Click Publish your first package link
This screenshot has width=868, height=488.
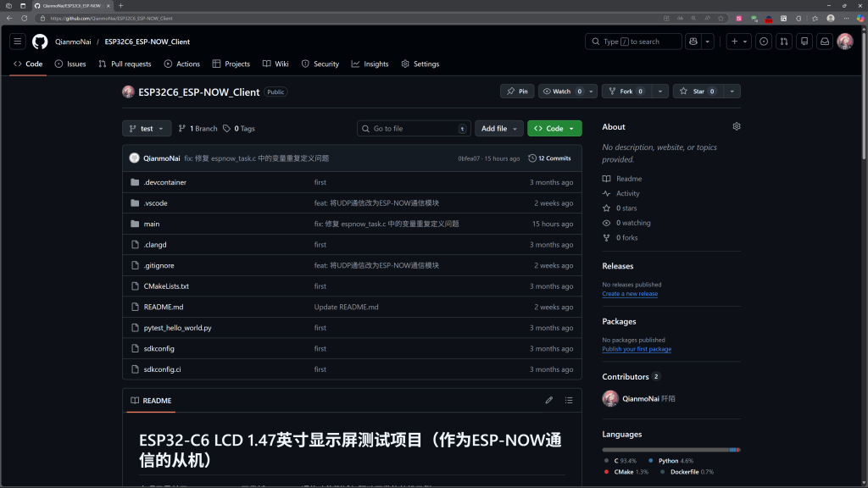click(637, 349)
